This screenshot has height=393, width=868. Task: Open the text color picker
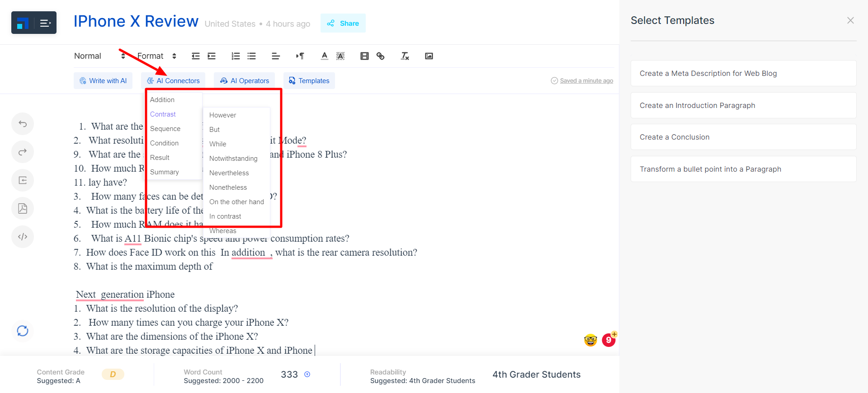[x=324, y=56]
